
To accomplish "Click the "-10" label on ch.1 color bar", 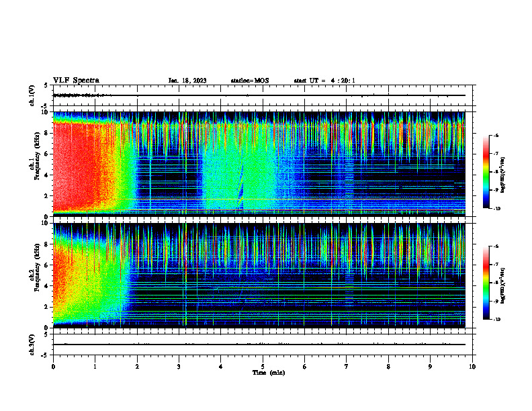I will [497, 209].
